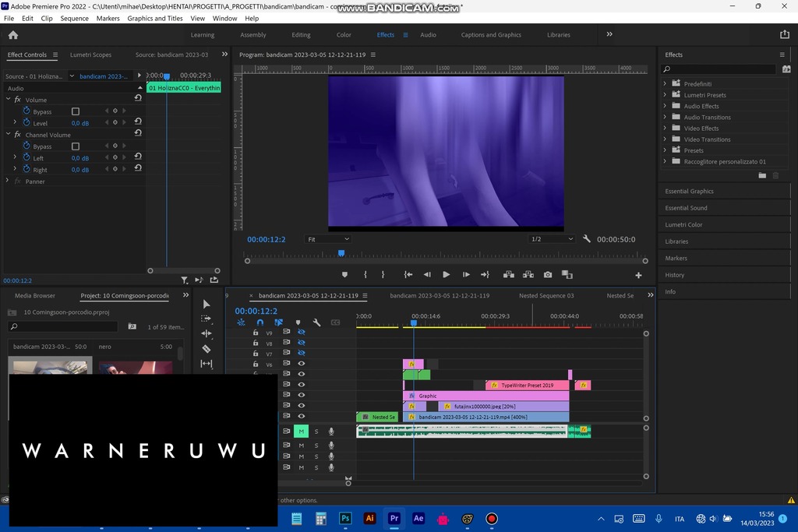This screenshot has width=798, height=532.
Task: Switch to the Lumetri Scopes tab
Action: click(x=90, y=55)
